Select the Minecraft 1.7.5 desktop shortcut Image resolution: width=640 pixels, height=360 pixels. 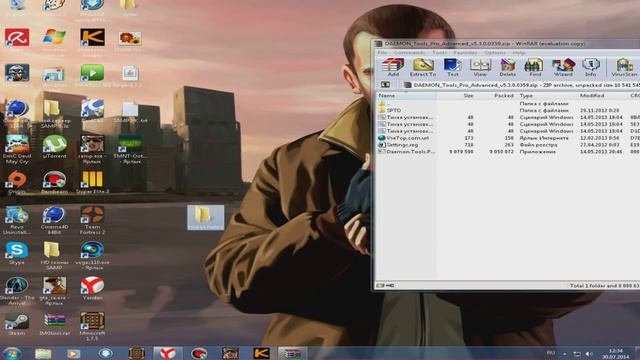pos(92,327)
